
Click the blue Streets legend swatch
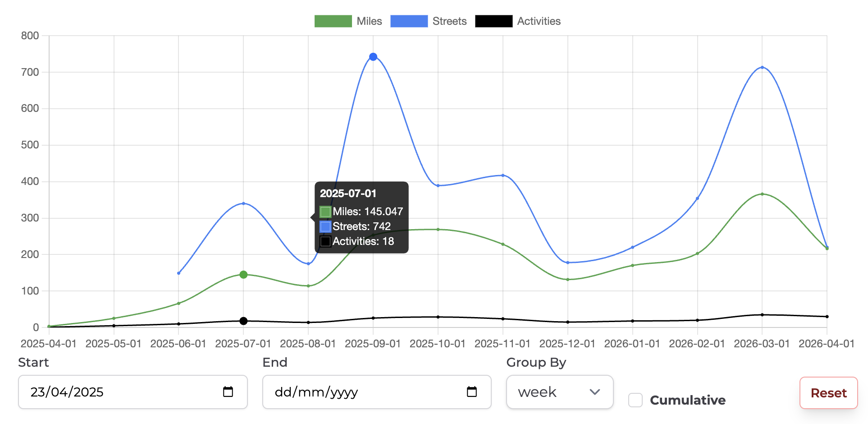click(409, 21)
